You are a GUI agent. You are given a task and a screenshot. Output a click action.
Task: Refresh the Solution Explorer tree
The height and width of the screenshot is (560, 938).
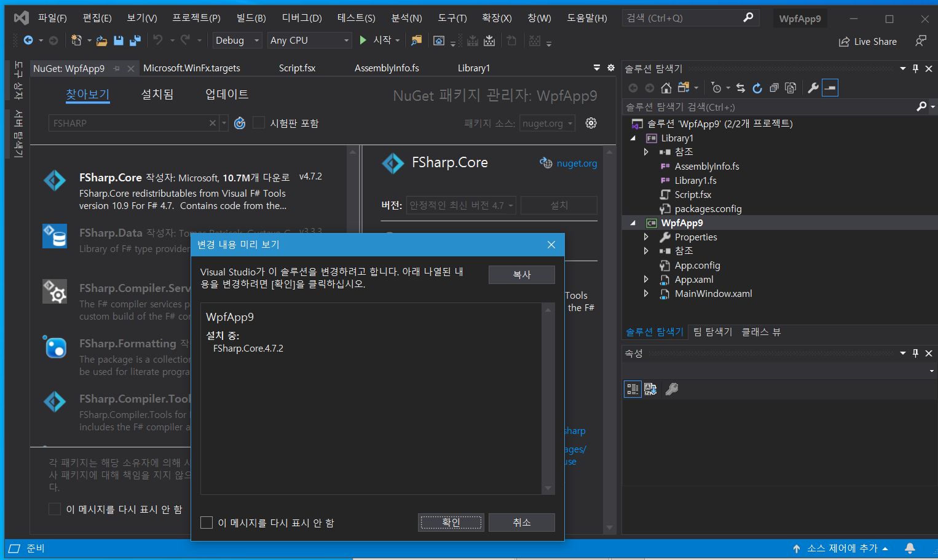pos(757,88)
